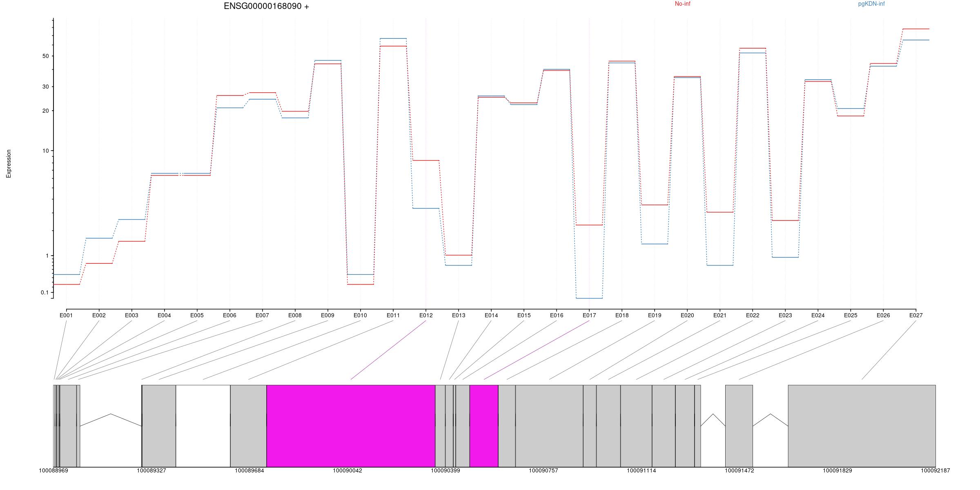Image resolution: width=980 pixels, height=490 pixels.
Task: Click the E008 exon label
Action: click(x=295, y=315)
